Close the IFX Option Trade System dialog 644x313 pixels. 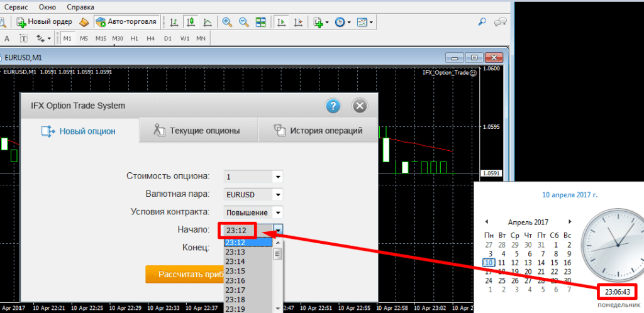click(x=359, y=106)
